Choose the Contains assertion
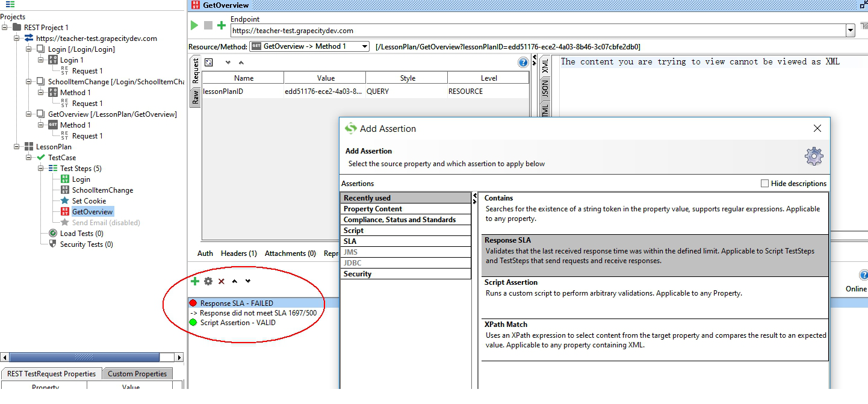 [x=655, y=213]
